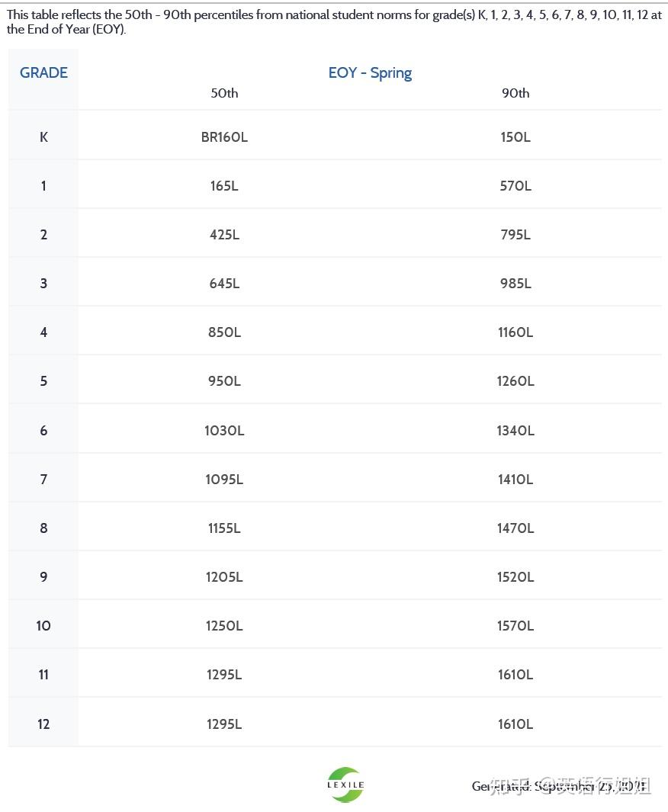Click the 850L cell for grade 4
The height and width of the screenshot is (812, 668).
pyautogui.click(x=224, y=332)
